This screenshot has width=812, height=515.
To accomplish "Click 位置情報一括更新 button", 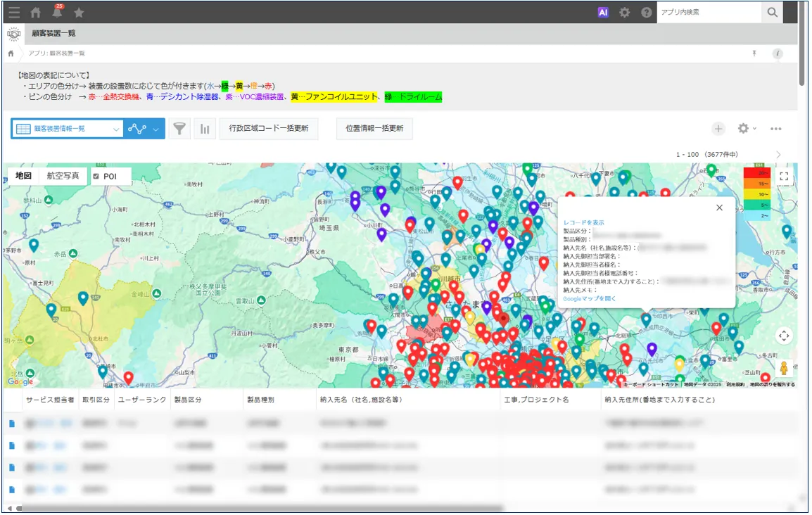I will (374, 128).
